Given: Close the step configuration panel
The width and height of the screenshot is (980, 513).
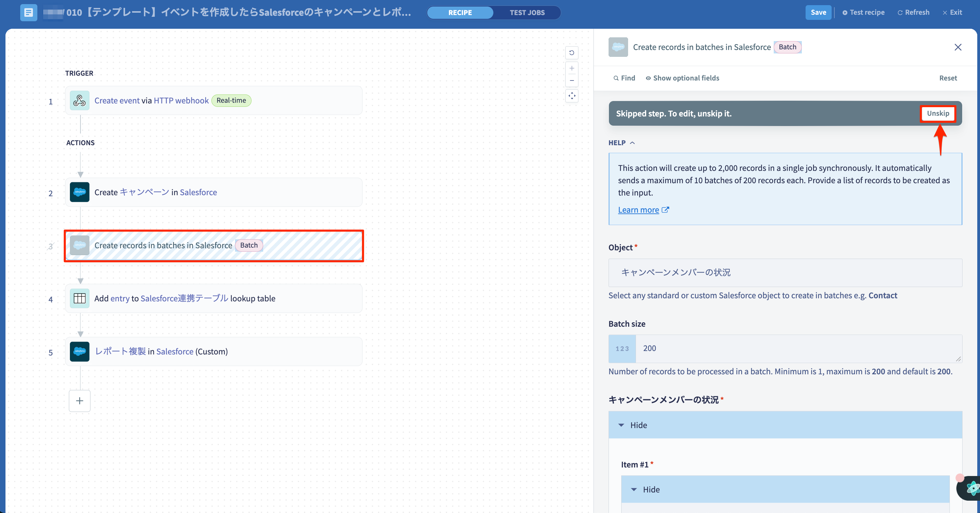Looking at the screenshot, I should click(x=957, y=47).
